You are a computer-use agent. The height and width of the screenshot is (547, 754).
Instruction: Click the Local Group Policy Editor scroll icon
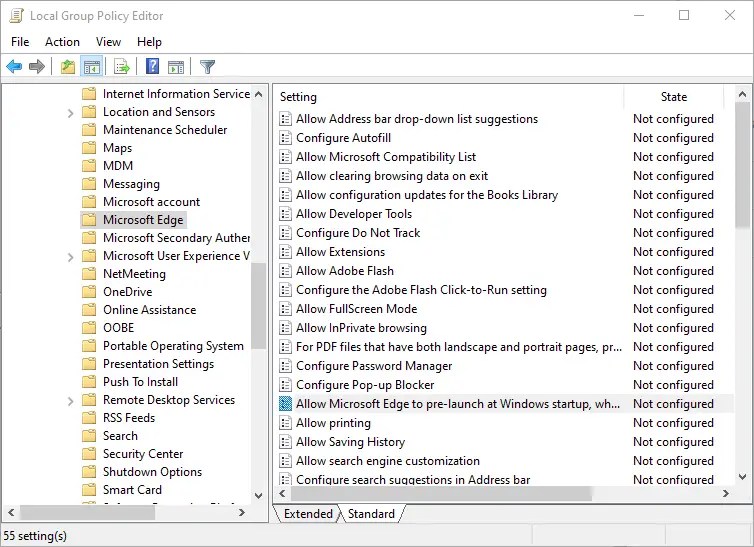pyautogui.click(x=16, y=15)
